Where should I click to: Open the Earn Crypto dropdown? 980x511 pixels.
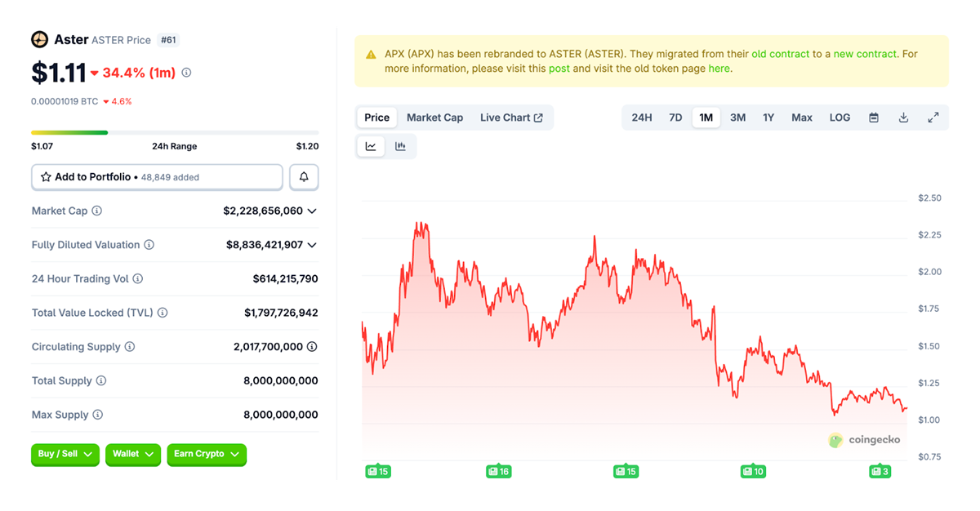coord(206,455)
